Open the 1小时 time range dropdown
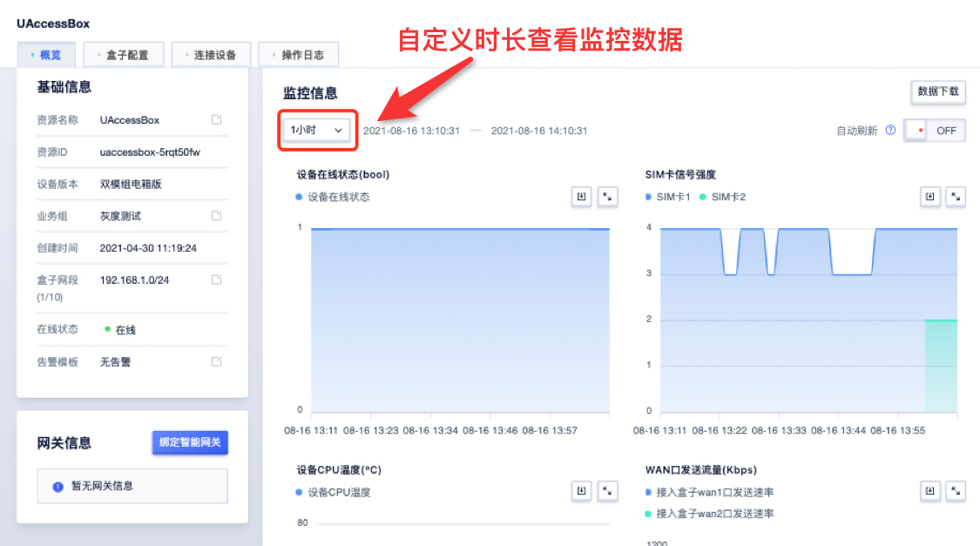Viewport: 980px width, 546px height. click(318, 130)
